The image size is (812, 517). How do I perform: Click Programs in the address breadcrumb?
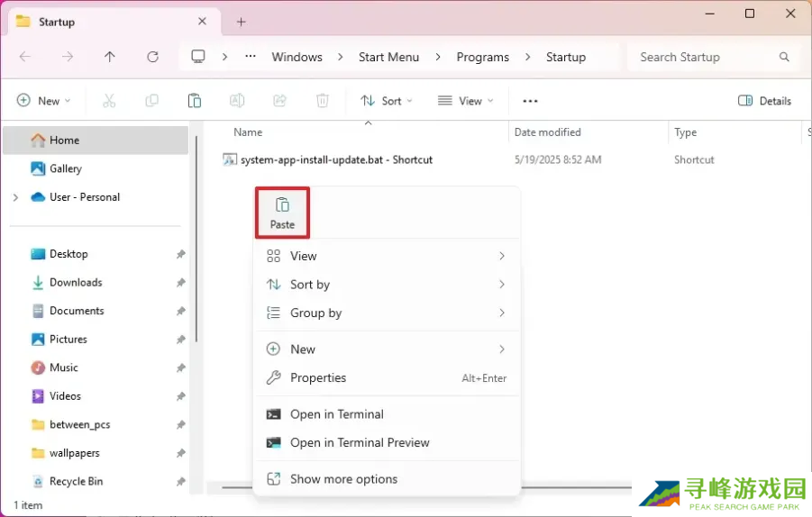click(x=482, y=57)
